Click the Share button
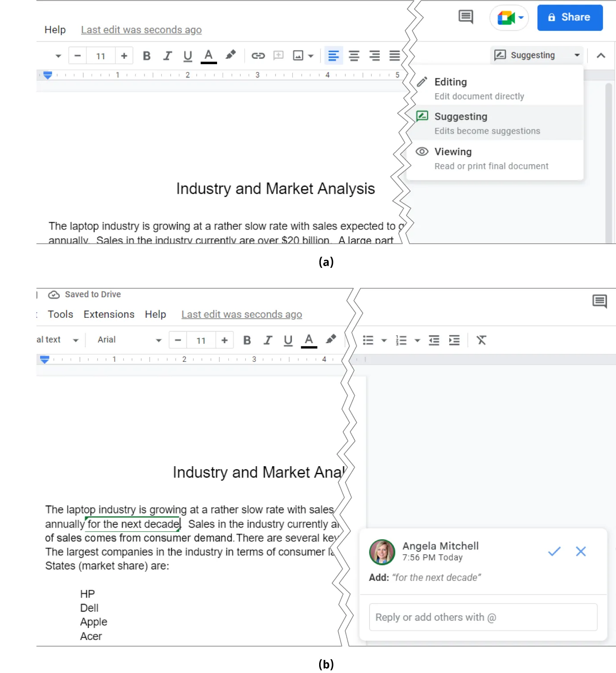 click(570, 17)
